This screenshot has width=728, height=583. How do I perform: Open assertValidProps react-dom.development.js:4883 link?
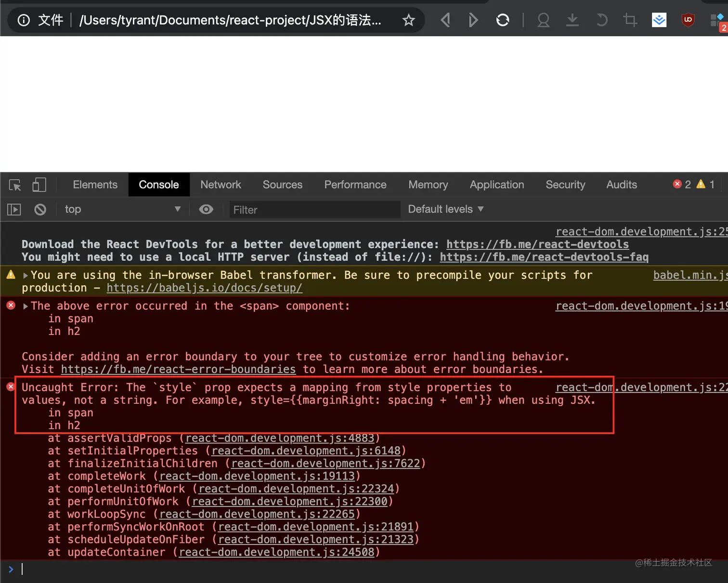click(x=280, y=438)
